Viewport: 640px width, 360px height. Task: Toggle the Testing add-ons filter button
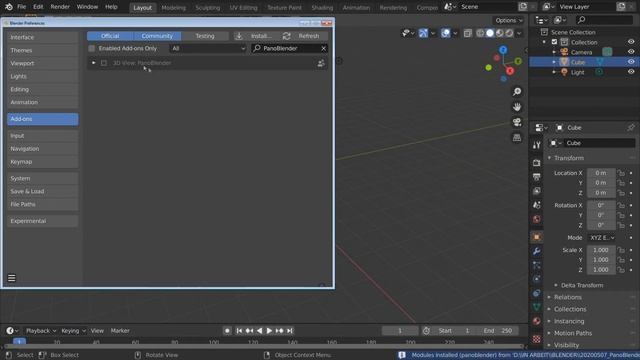(x=204, y=36)
